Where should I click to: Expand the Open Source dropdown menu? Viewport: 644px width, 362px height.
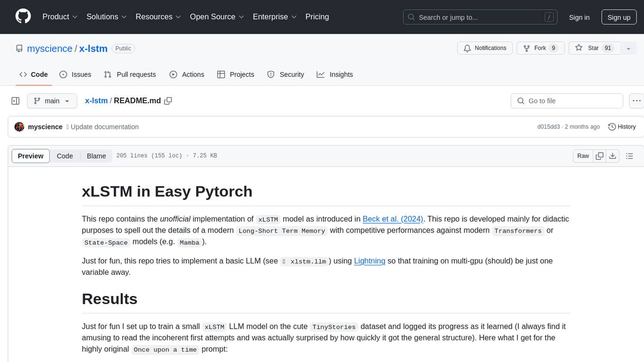[x=217, y=17]
